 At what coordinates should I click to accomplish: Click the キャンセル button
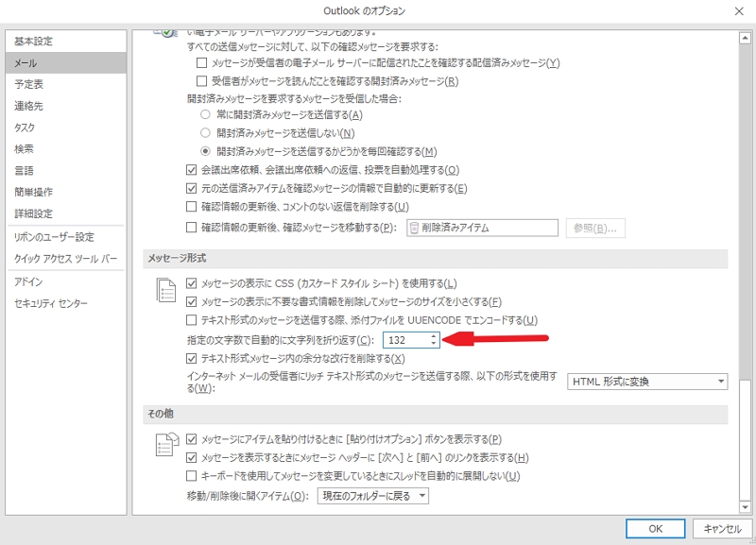(x=722, y=529)
